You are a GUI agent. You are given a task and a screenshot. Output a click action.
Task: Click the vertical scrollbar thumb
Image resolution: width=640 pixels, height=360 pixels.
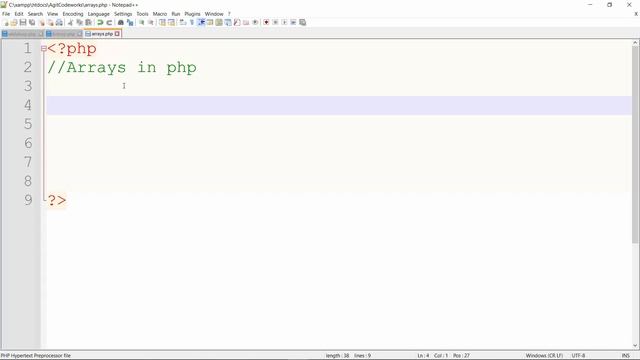pyautogui.click(x=636, y=145)
